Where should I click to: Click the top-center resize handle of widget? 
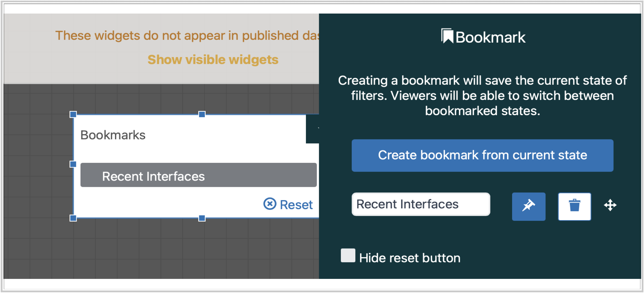pos(202,114)
